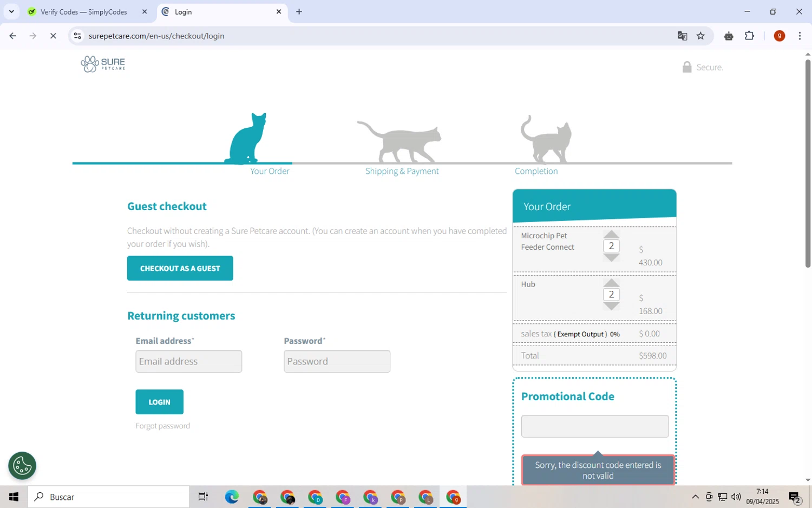Open the tab search dropdown arrow
This screenshot has width=812, height=508.
(x=11, y=11)
